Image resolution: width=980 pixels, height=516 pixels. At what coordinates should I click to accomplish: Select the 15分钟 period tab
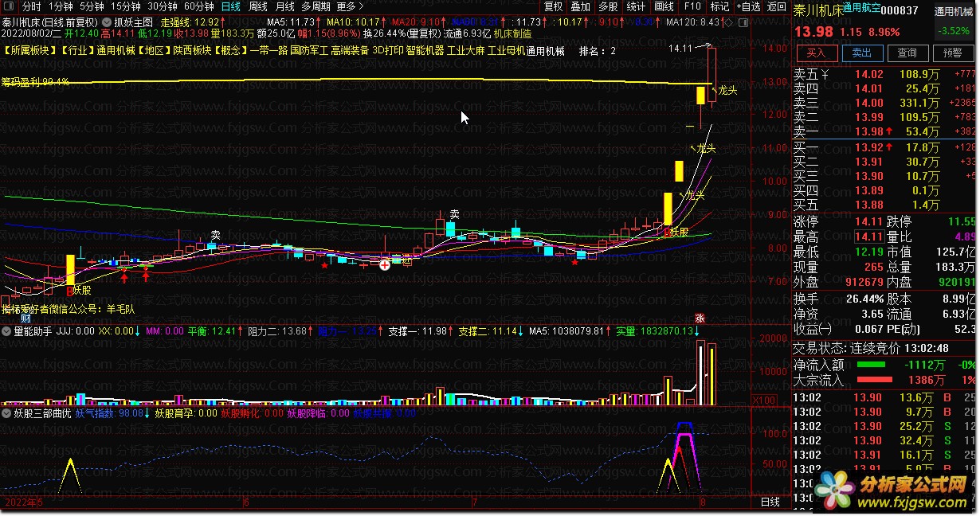tap(126, 6)
